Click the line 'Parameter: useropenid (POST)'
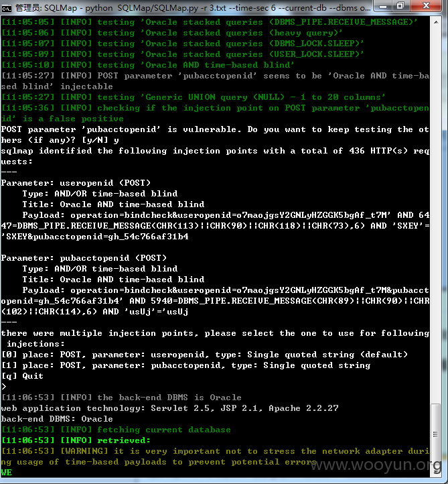448x484 pixels. [x=76, y=183]
